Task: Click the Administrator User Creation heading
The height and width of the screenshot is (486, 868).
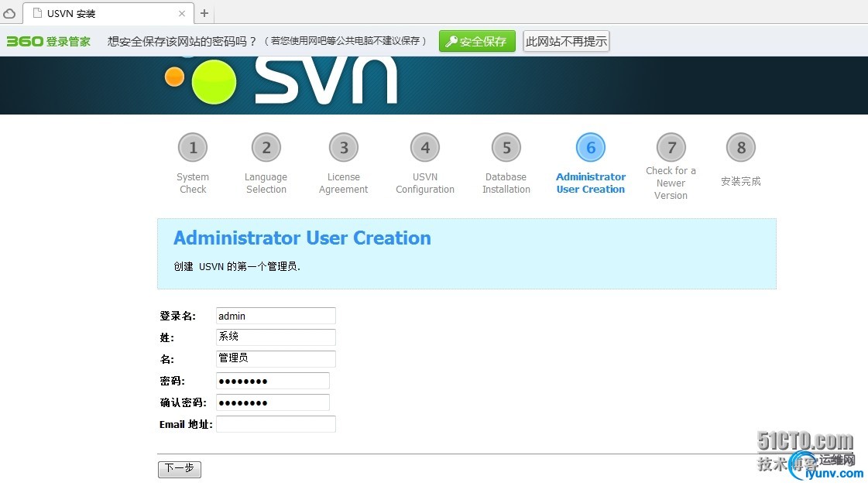Action: click(x=302, y=238)
